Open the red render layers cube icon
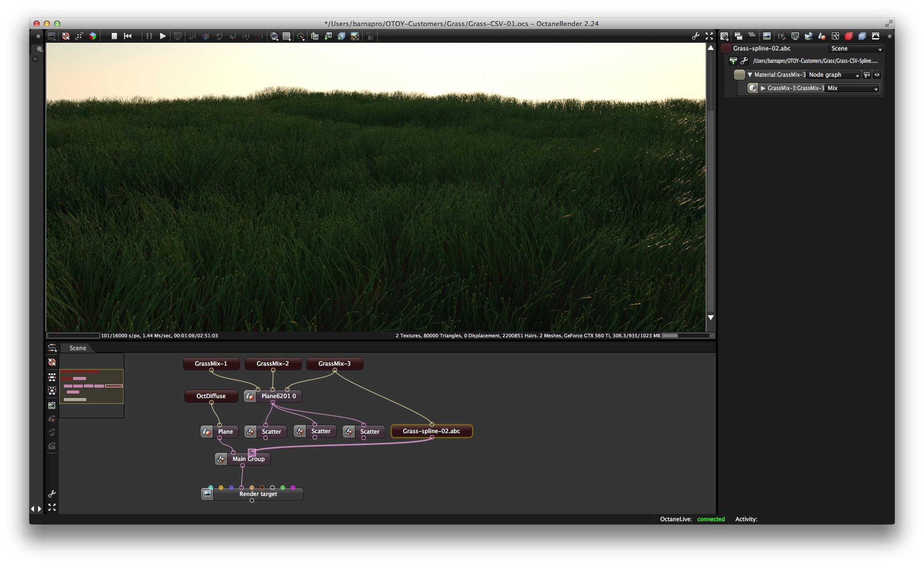 click(x=848, y=36)
